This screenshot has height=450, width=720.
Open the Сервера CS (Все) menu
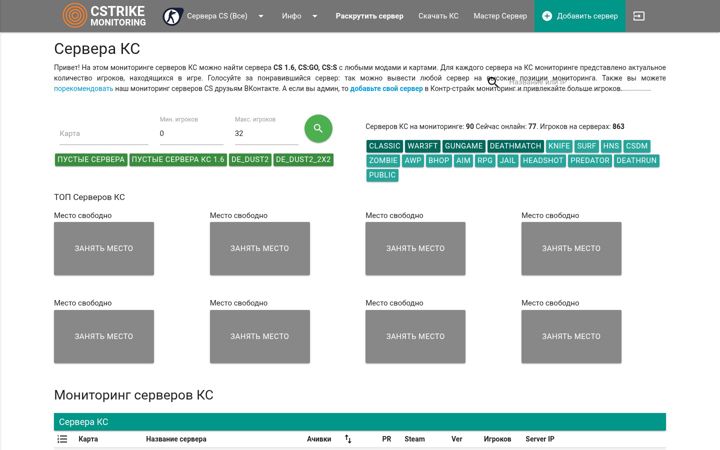217,16
